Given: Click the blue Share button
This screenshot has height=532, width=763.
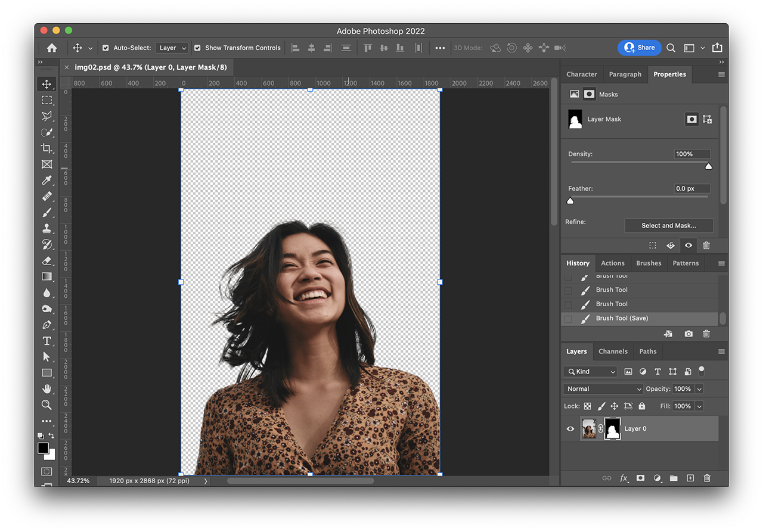Looking at the screenshot, I should click(x=639, y=48).
